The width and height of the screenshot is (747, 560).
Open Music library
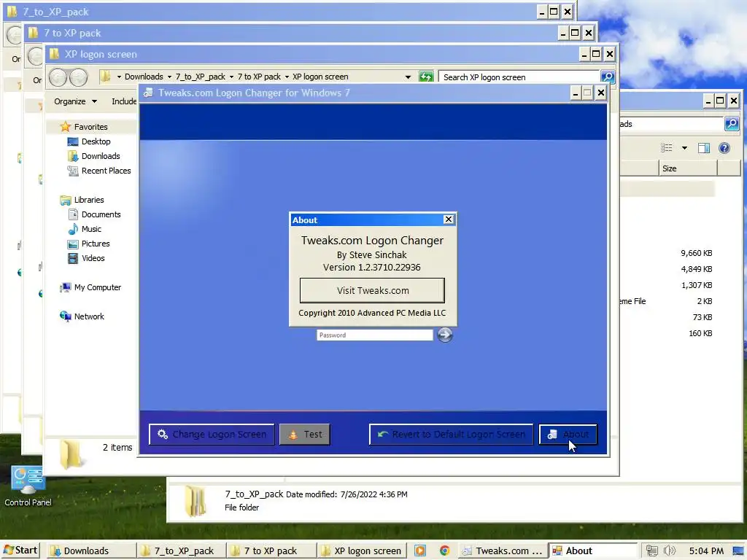point(91,229)
